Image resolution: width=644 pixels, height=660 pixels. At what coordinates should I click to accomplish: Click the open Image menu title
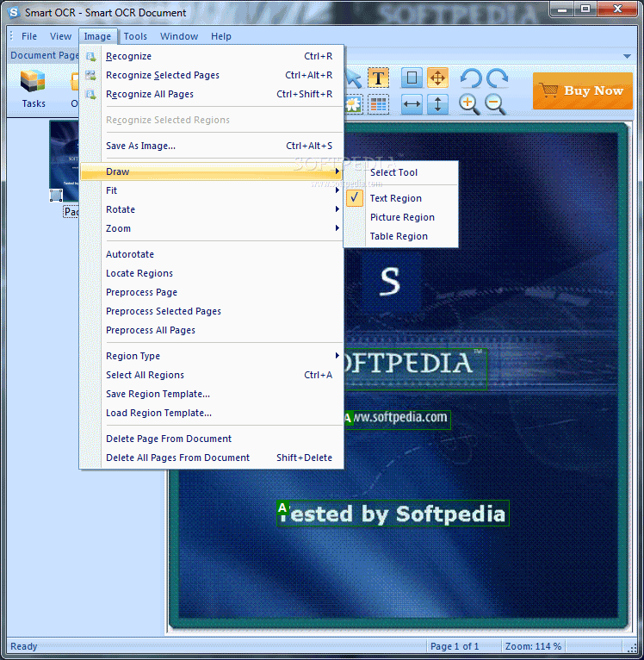[97, 36]
